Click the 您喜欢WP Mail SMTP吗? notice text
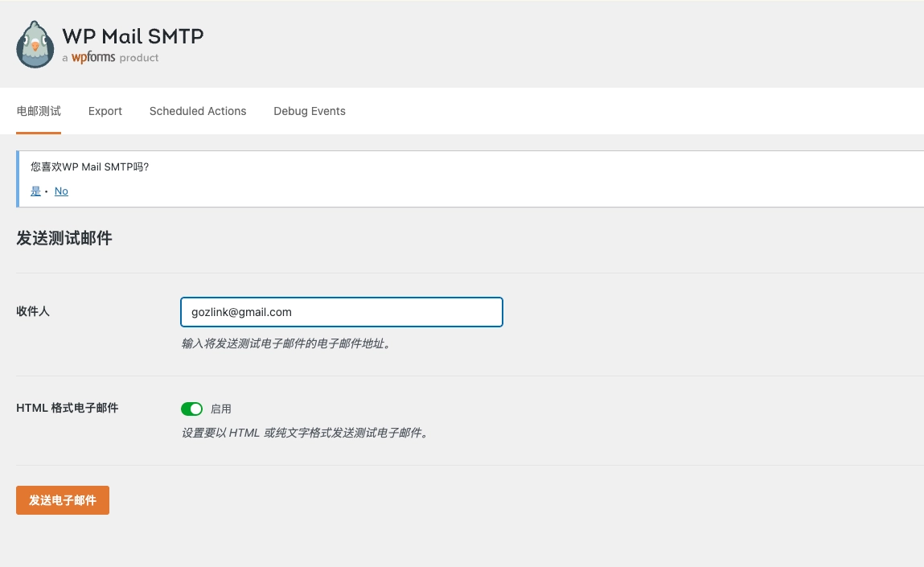 point(89,166)
